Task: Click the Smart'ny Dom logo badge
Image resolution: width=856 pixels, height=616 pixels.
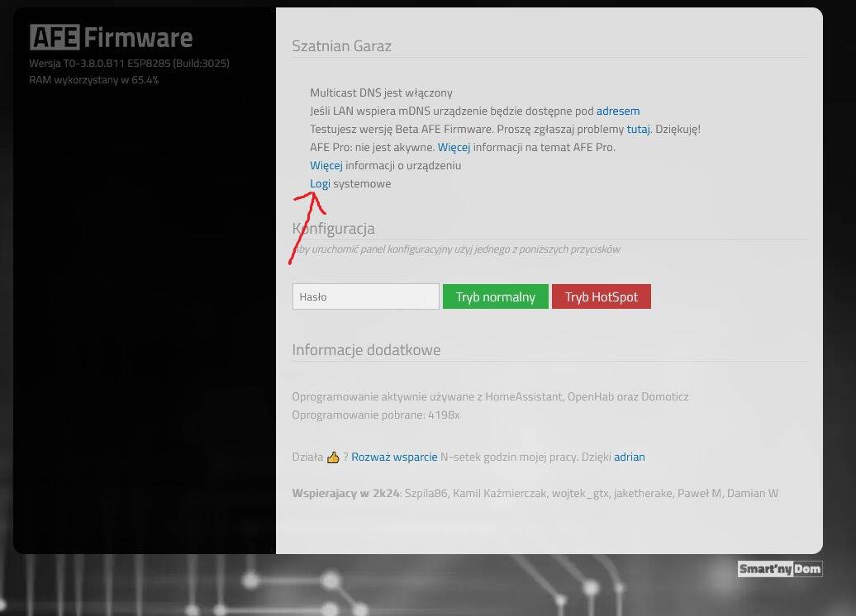Action: (x=780, y=569)
